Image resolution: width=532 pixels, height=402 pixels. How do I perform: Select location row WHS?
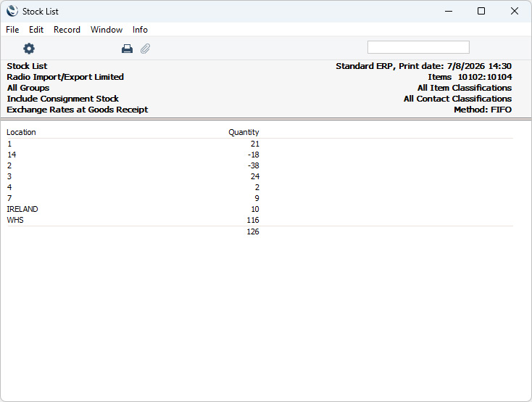click(15, 220)
